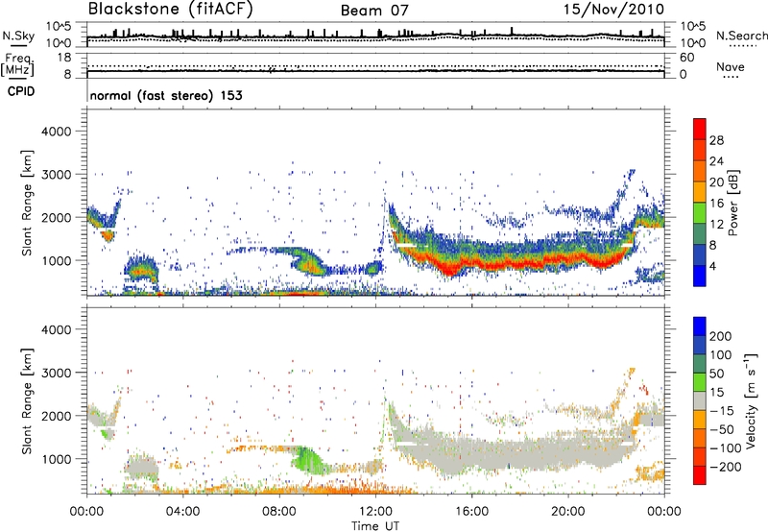Pick the light green segment of Power colorbar
The image size is (768, 532).
700,213
